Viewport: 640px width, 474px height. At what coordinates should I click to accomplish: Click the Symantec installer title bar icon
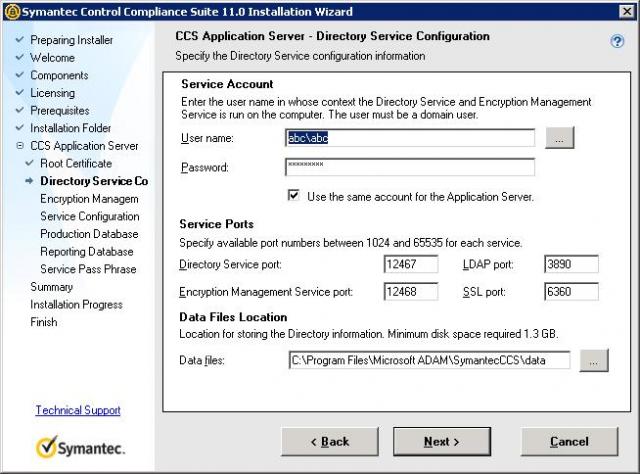pos(12,11)
